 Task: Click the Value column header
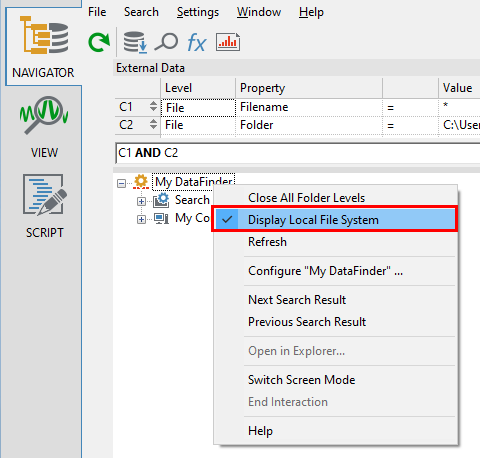[x=459, y=88]
